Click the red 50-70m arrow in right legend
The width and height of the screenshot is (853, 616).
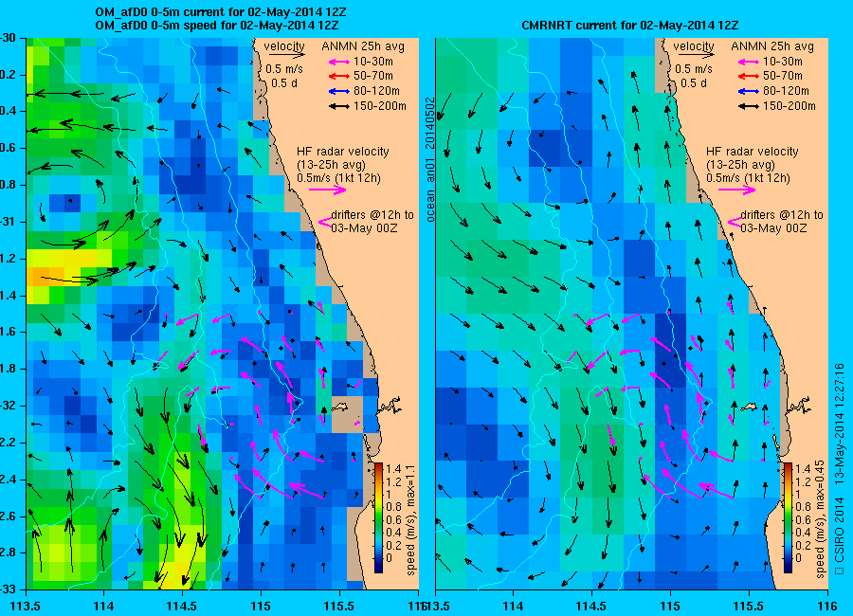[x=749, y=77]
